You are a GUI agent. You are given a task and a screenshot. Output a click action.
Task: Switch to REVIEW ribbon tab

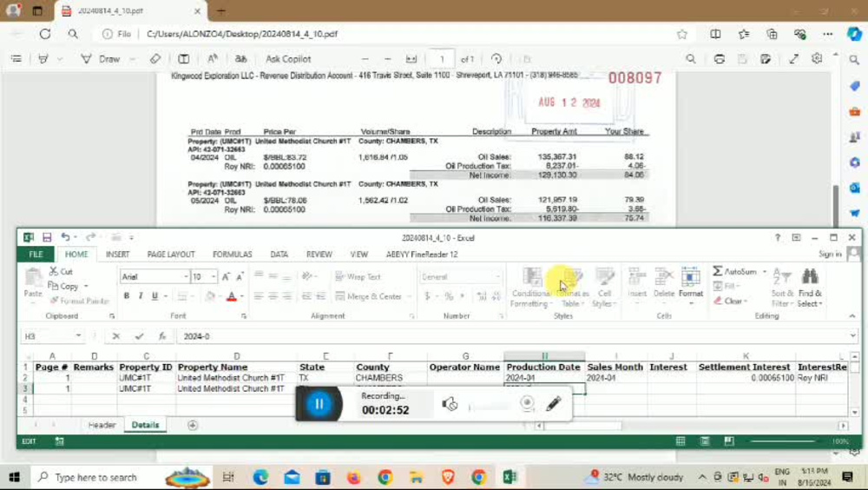(x=319, y=255)
